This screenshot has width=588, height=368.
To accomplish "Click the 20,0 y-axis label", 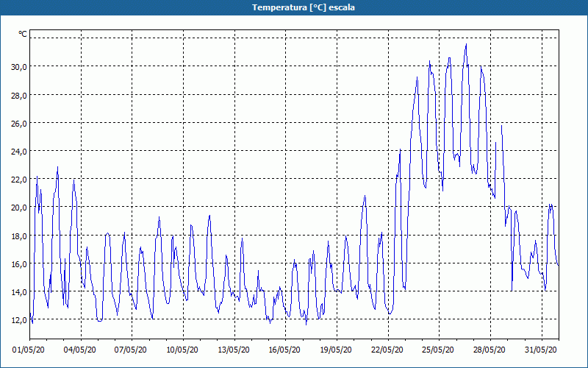I will point(19,208).
